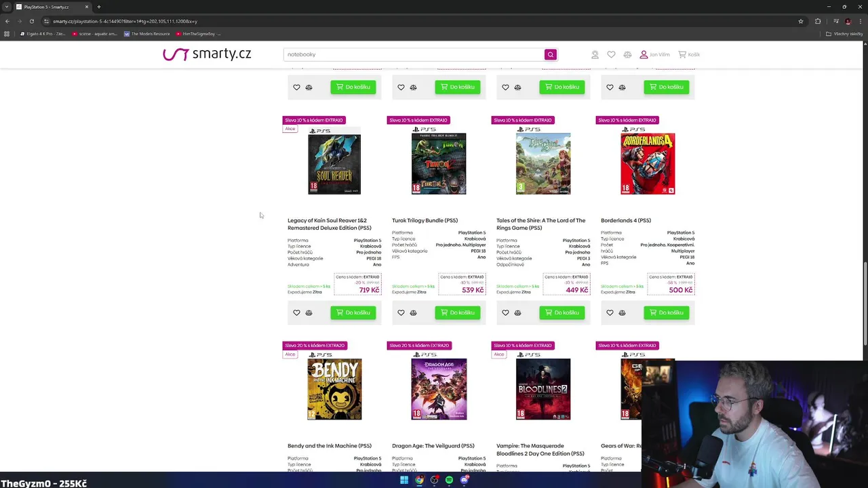Open Vampire Masquerade Bloodlines 2 title link
Viewport: 868px width, 488px height.
540,449
